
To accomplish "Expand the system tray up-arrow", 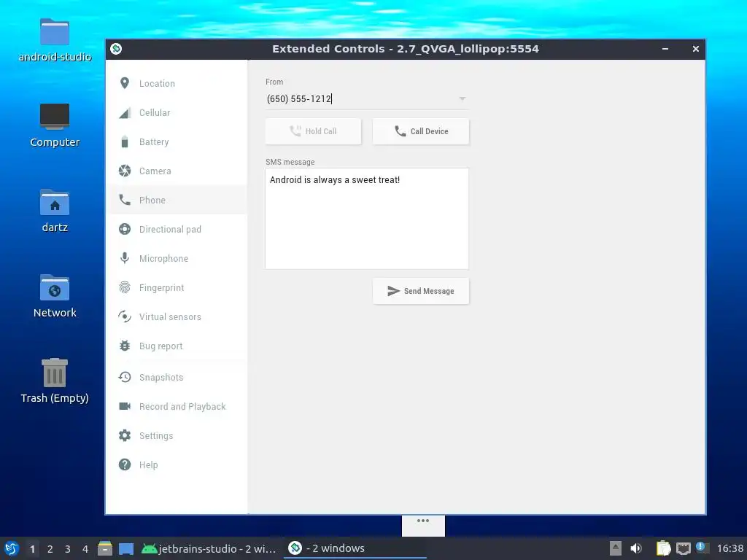I will (616, 548).
